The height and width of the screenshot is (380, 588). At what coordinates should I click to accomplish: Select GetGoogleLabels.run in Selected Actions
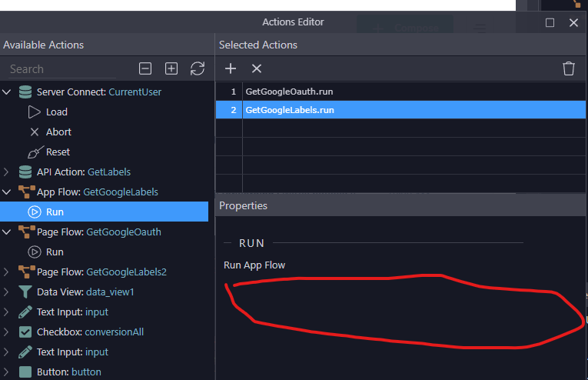click(400, 110)
